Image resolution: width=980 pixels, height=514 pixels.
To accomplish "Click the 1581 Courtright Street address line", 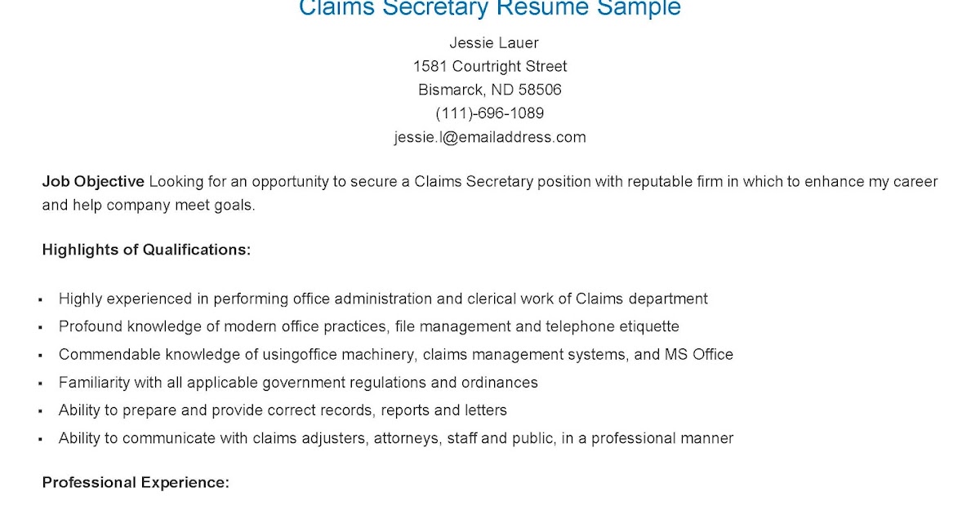I will click(490, 66).
